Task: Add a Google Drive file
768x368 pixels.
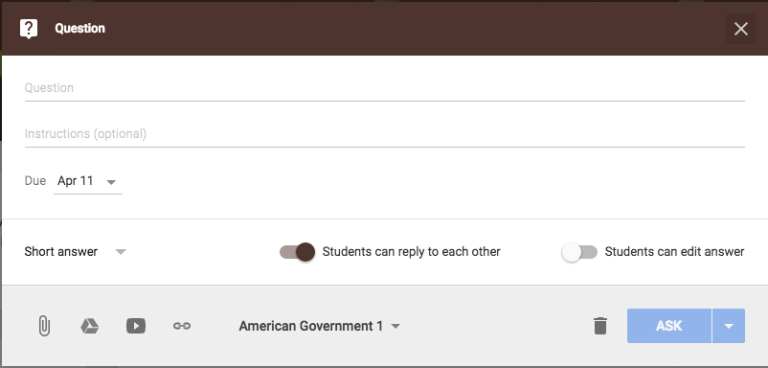Action: click(90, 326)
